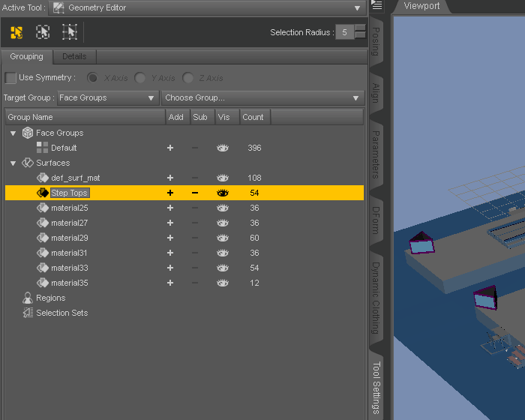Click the Regions person icon
Screen dimensions: 525x420
click(28, 298)
